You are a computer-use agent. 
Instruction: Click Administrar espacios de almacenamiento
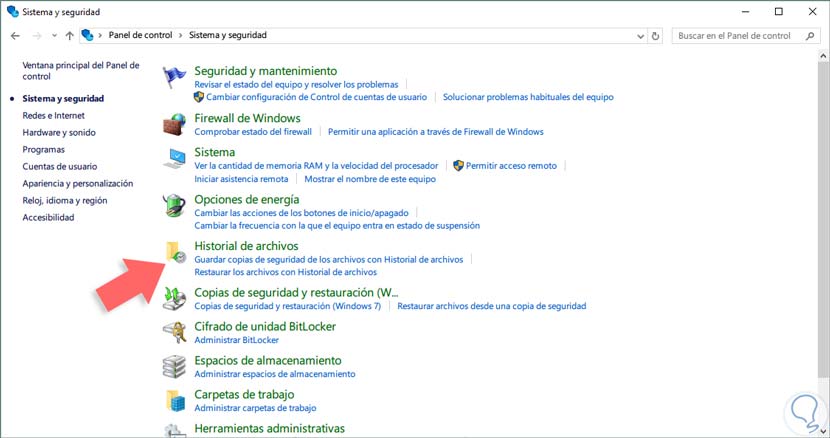point(275,374)
